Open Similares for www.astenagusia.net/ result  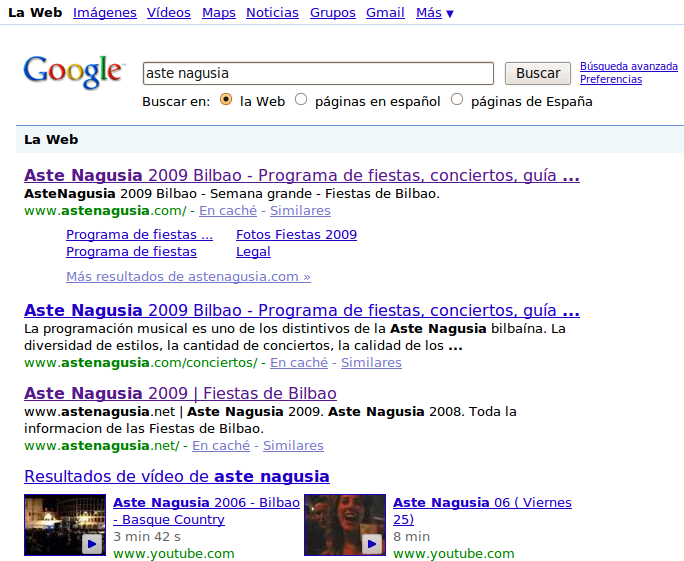[293, 445]
